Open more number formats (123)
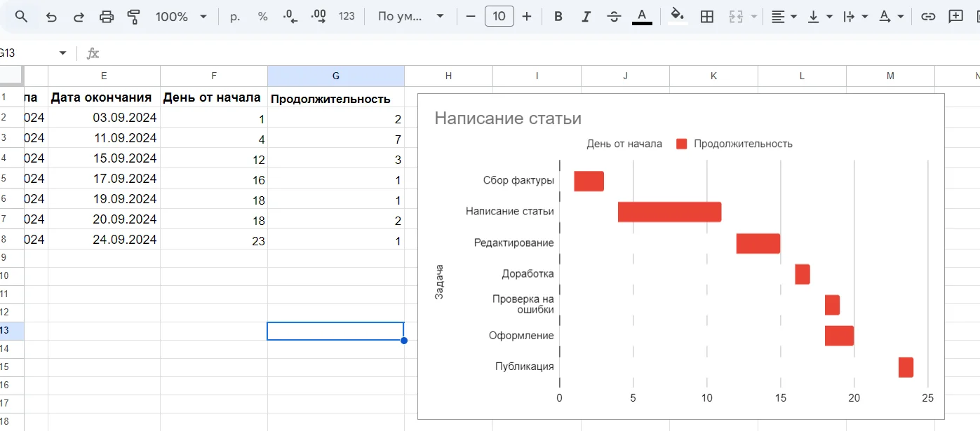The image size is (980, 431). click(x=347, y=17)
